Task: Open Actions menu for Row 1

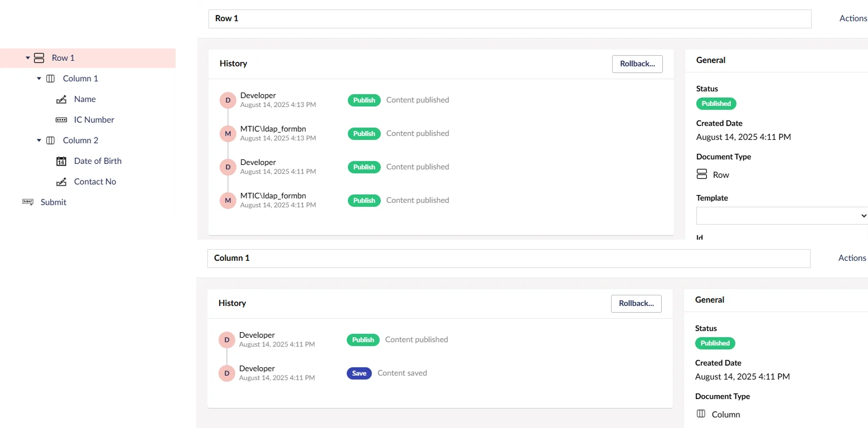Action: pos(853,18)
